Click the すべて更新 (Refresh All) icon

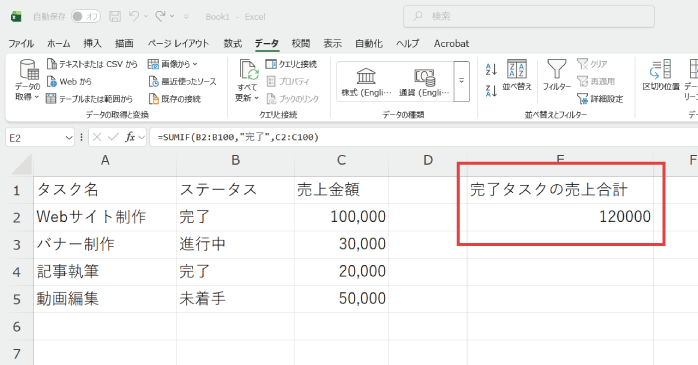point(248,70)
